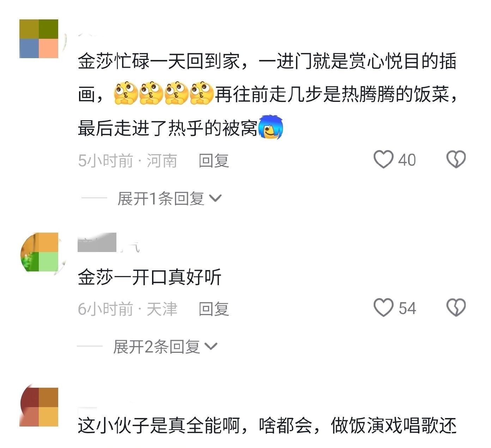
Task: Tap the like count 40
Action: [x=407, y=160]
